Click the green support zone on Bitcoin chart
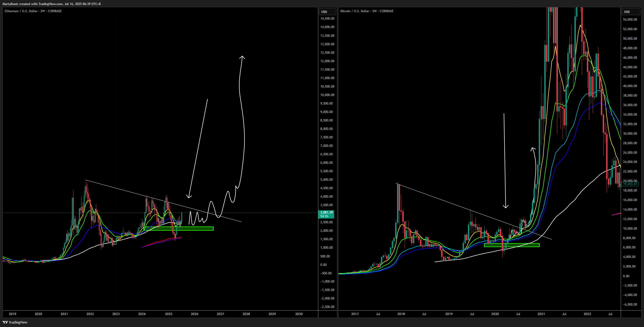The height and width of the screenshot is (327, 644). [512, 245]
